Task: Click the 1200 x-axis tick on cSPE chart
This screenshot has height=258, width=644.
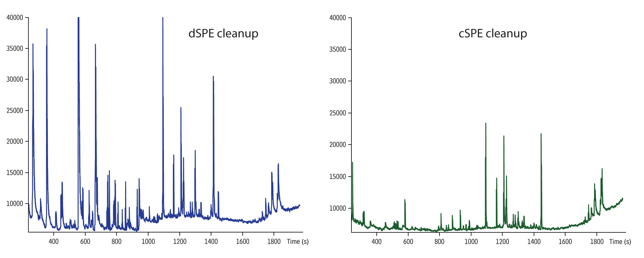Action: point(502,242)
